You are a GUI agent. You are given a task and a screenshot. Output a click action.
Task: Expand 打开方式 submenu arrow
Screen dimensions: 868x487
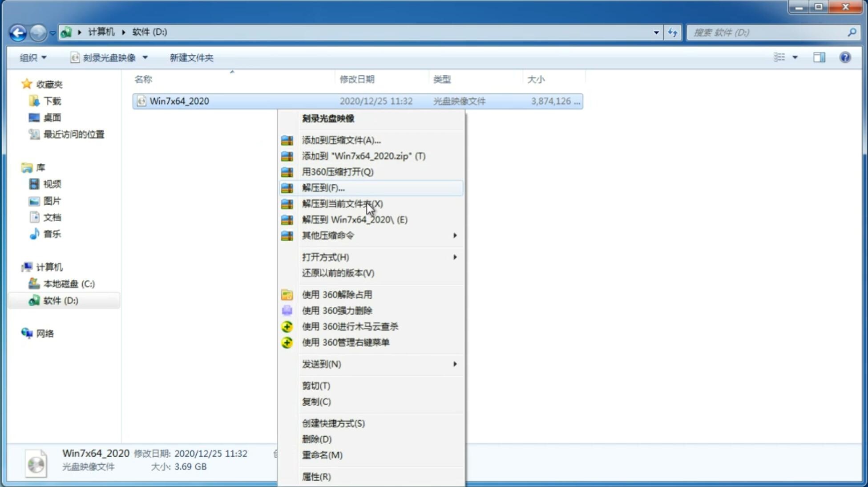455,256
